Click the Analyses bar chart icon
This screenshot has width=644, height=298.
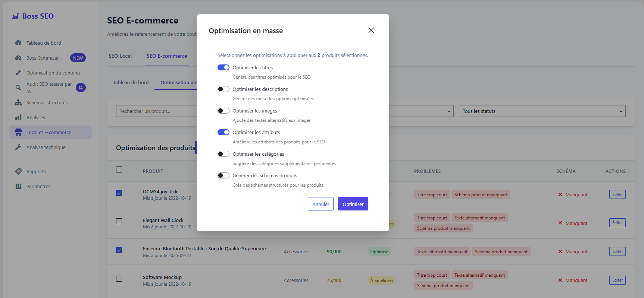[18, 117]
